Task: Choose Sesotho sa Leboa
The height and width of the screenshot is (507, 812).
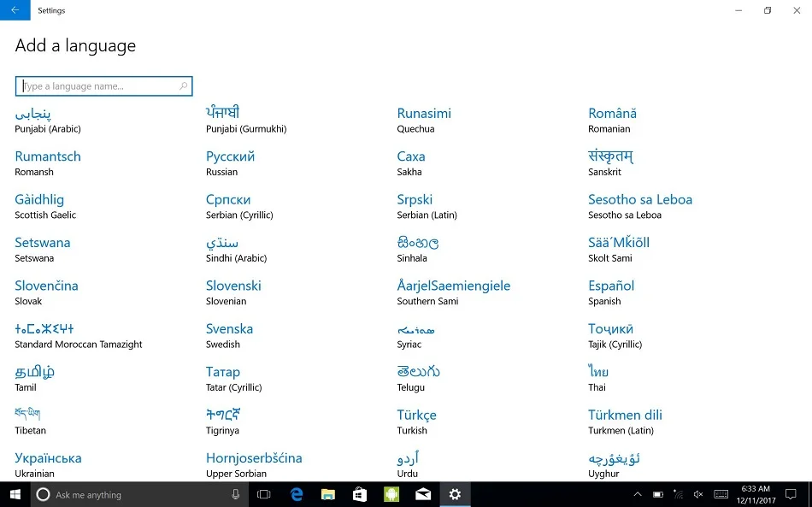Action: [640, 206]
